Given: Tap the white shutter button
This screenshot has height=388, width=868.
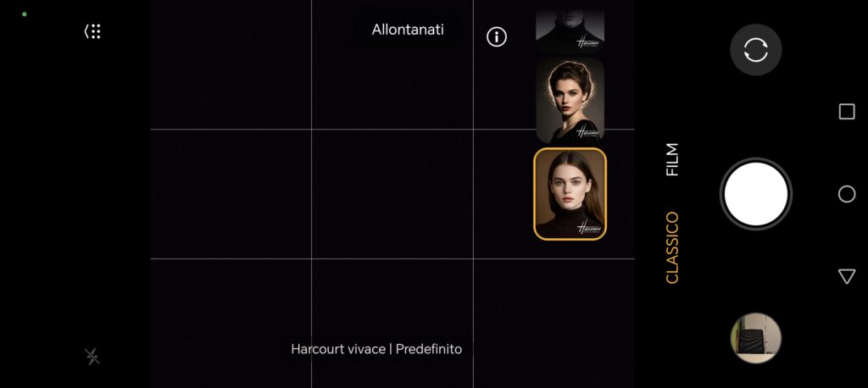Looking at the screenshot, I should (x=755, y=194).
